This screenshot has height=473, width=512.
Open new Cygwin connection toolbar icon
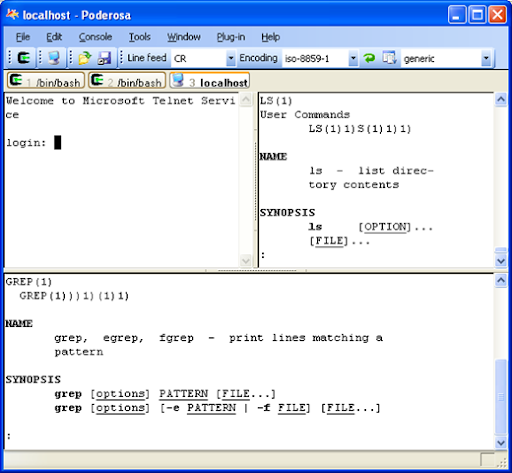[x=23, y=58]
